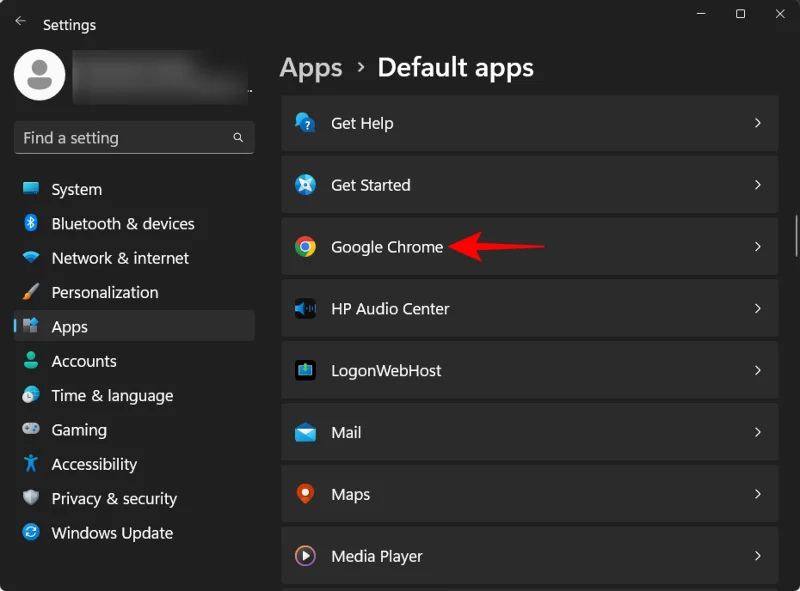Image resolution: width=800 pixels, height=591 pixels.
Task: Click the Mail envelope icon
Action: click(x=305, y=432)
